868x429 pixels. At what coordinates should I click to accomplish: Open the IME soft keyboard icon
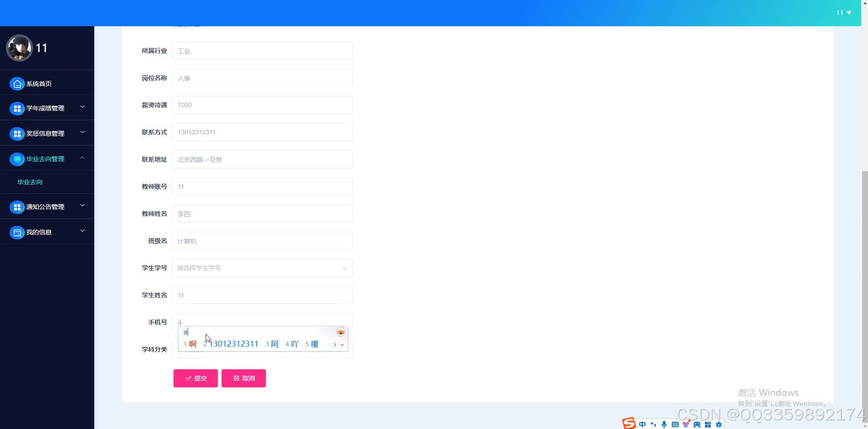point(675,424)
